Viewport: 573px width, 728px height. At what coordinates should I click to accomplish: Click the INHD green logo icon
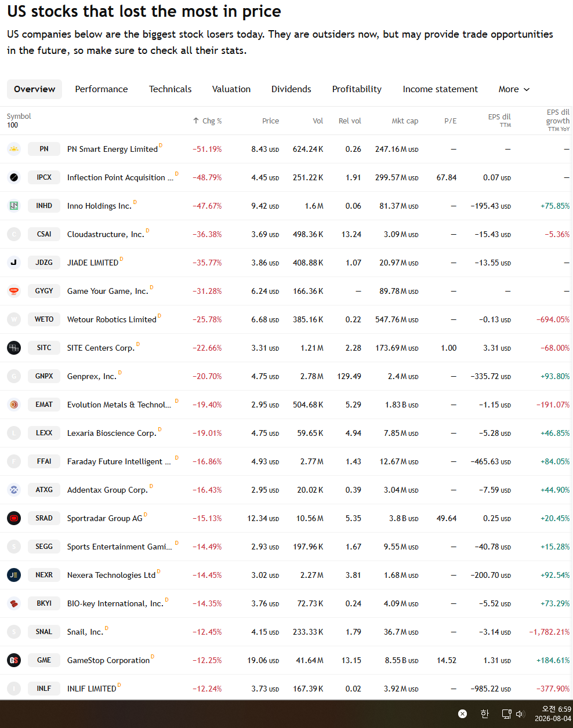tap(14, 206)
